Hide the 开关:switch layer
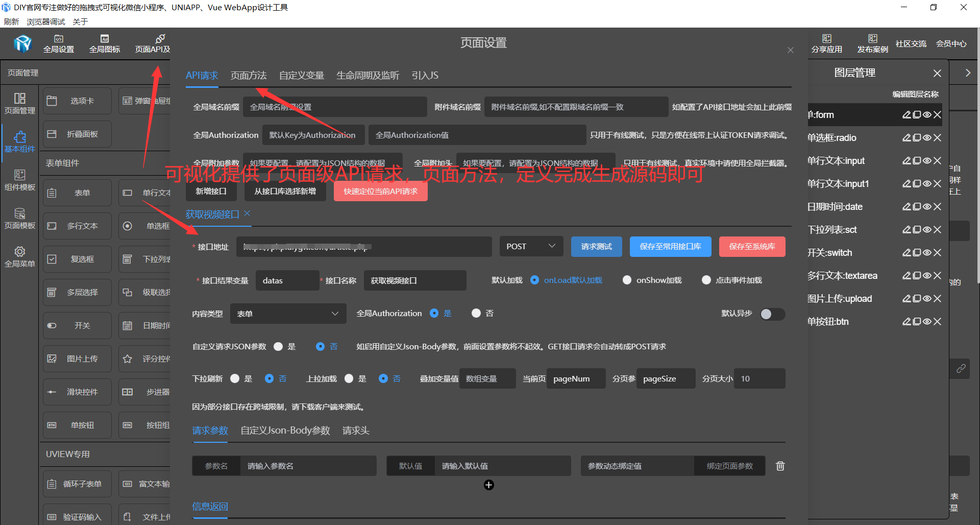980x525 pixels. coord(927,253)
